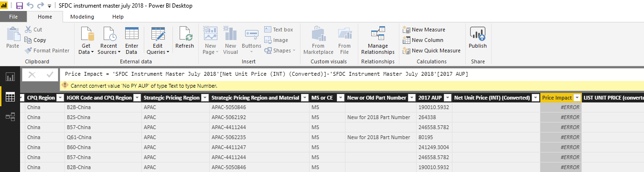Screen dimensions: 644x172
Task: Open the Edit Queries dropdown
Action: pyautogui.click(x=158, y=41)
